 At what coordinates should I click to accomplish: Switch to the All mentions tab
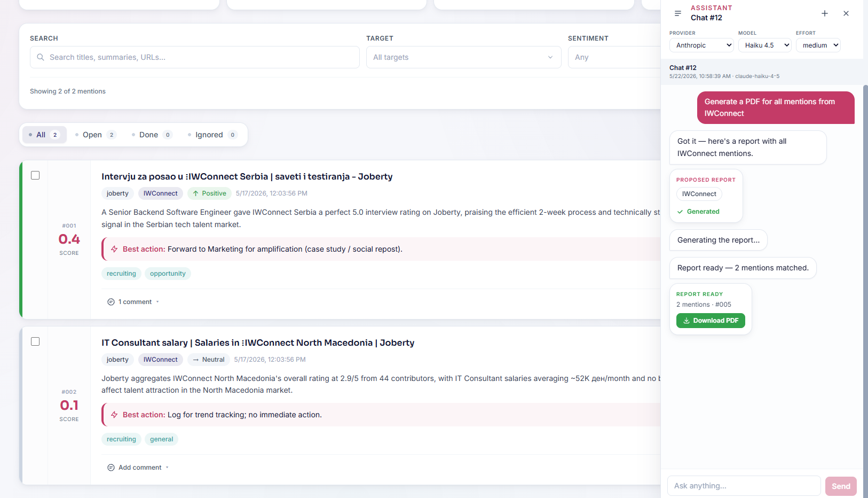point(44,135)
